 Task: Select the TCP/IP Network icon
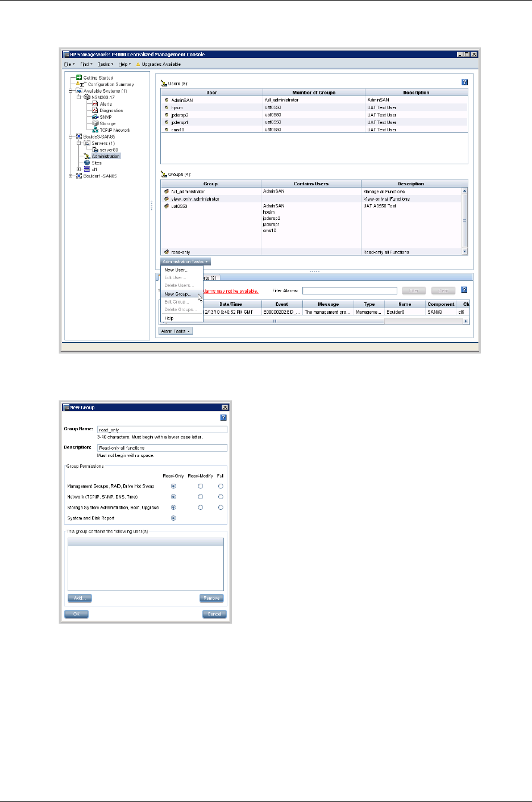95,130
